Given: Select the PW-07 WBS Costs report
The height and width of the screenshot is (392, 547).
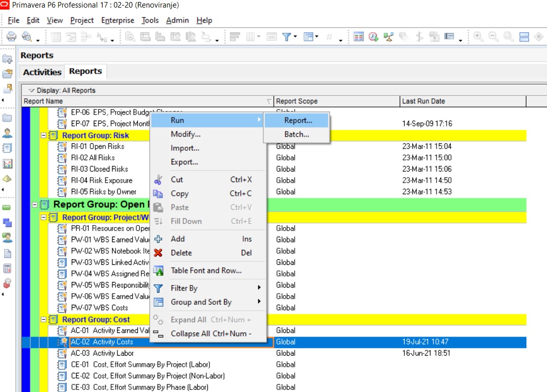Looking at the screenshot, I should click(x=99, y=308).
